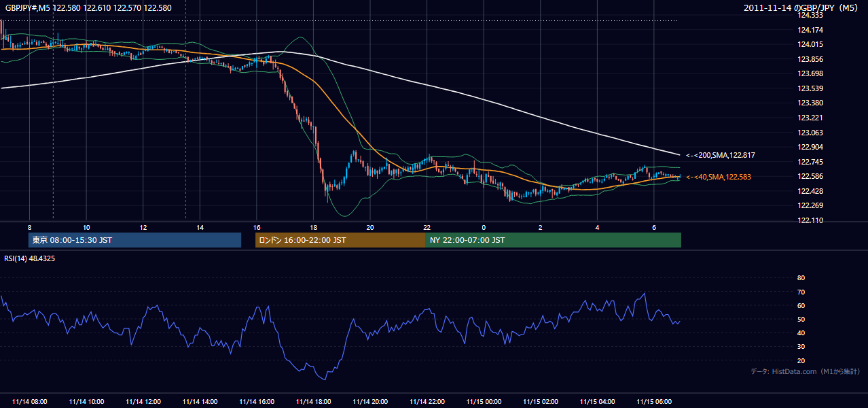
Task: Click the 11/15 02:00 bottom time label
Action: coord(541,402)
